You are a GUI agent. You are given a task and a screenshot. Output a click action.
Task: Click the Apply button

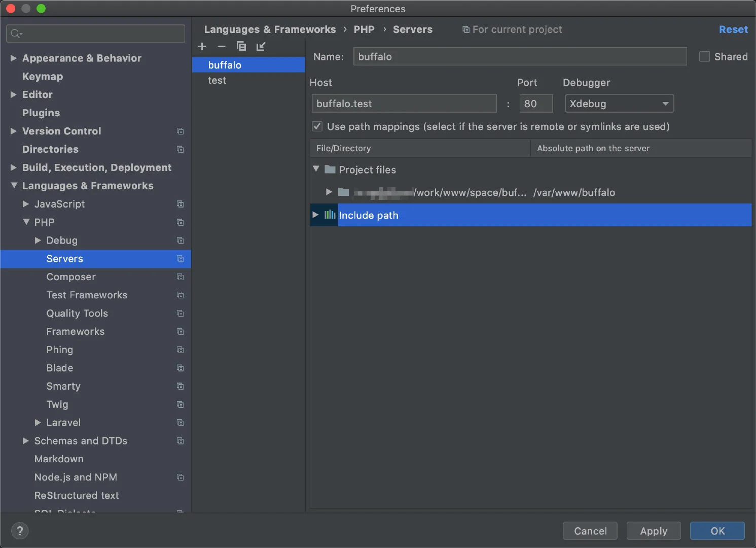pos(653,531)
